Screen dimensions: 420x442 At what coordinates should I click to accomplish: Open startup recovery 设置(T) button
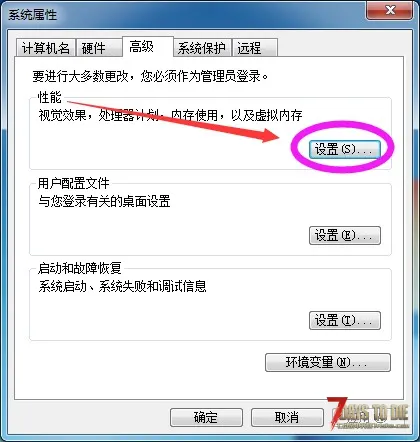coord(345,321)
